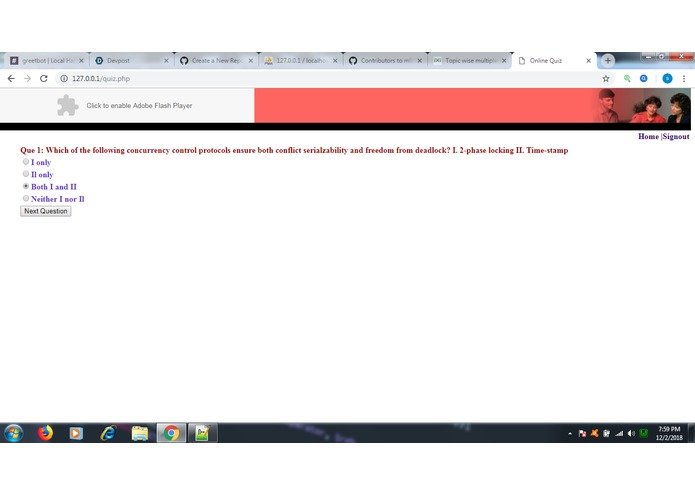The width and height of the screenshot is (695, 494).
Task: Bookmark this page with the star icon
Action: (605, 78)
